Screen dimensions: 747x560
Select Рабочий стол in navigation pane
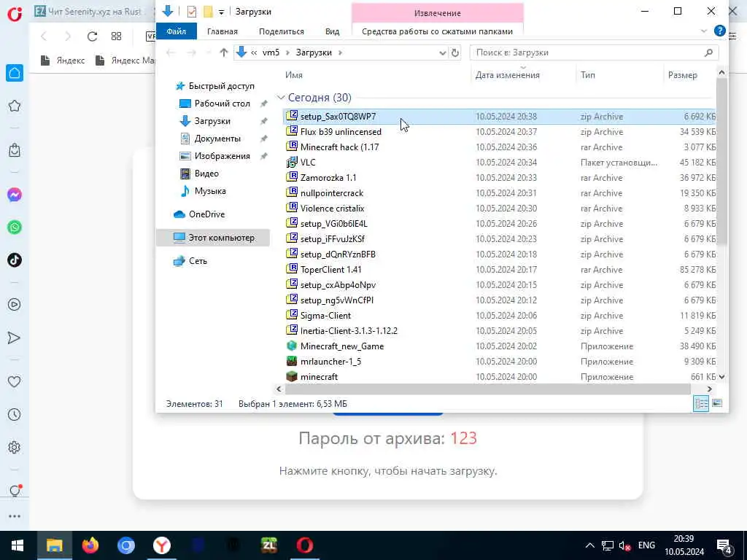[x=222, y=104]
